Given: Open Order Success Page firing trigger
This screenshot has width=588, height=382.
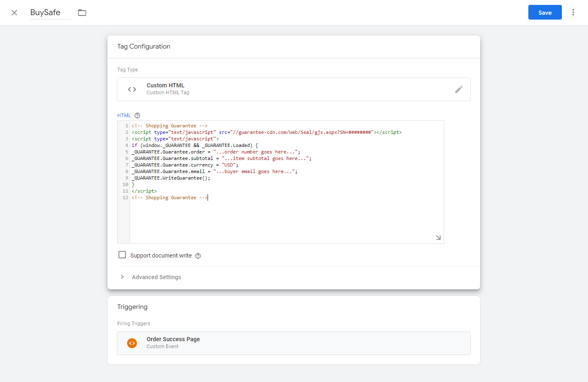Looking at the screenshot, I should pyautogui.click(x=293, y=343).
